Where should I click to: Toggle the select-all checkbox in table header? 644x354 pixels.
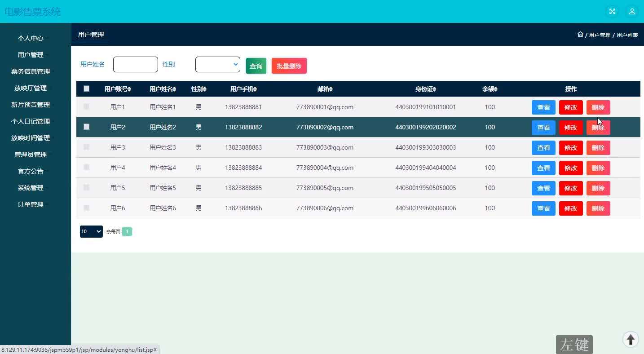(87, 89)
